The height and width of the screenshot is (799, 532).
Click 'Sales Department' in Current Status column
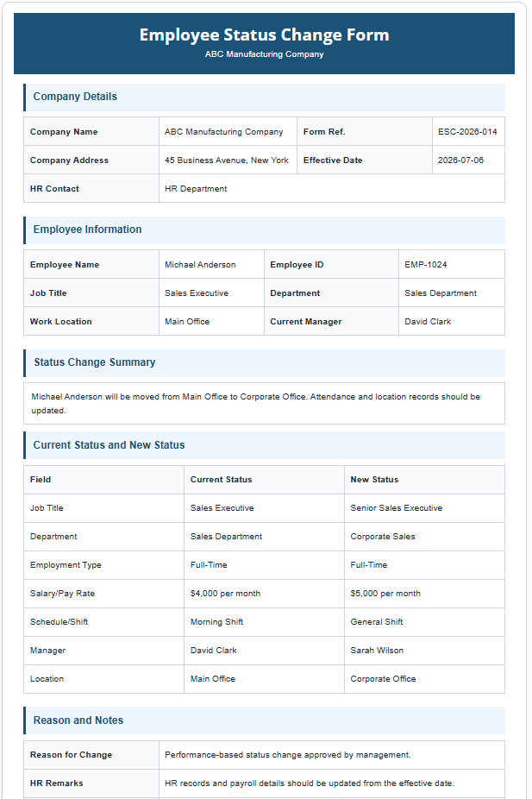pyautogui.click(x=226, y=537)
